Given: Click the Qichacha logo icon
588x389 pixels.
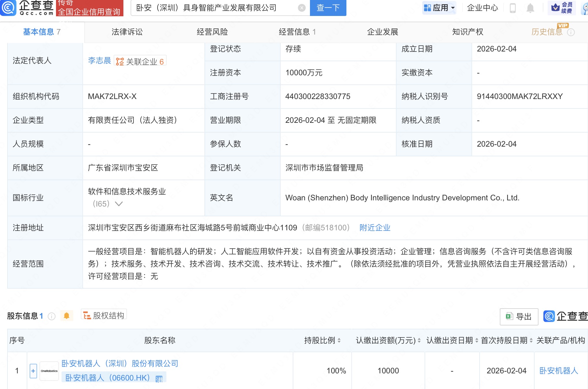Looking at the screenshot, I should (x=8, y=8).
